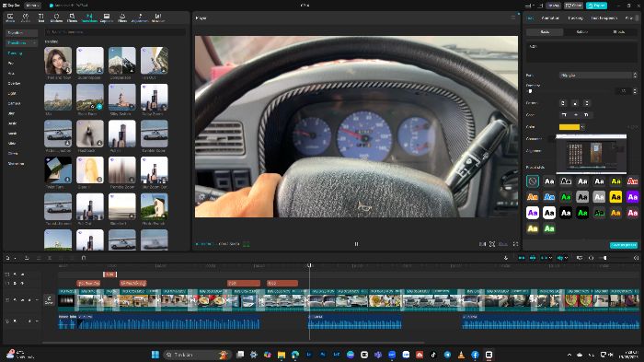Viewport: 644px width, 362px height.
Task: Switch to the Stickers tab
Action: coord(57,18)
